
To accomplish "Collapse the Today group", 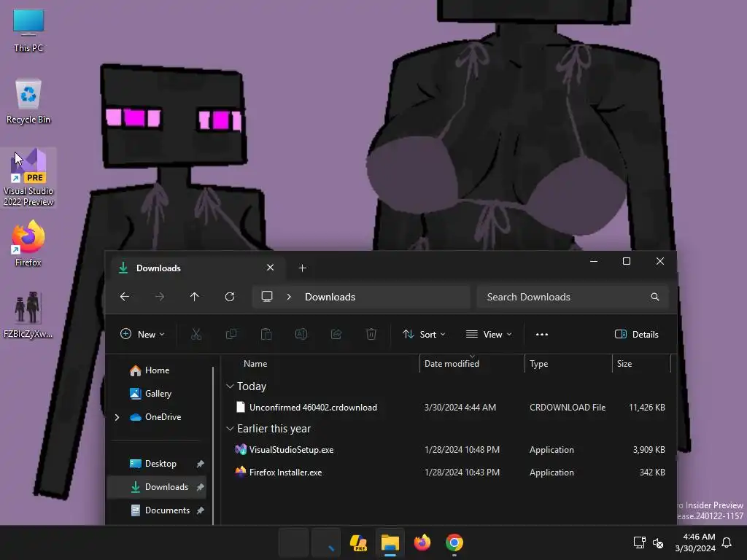I will pos(230,386).
